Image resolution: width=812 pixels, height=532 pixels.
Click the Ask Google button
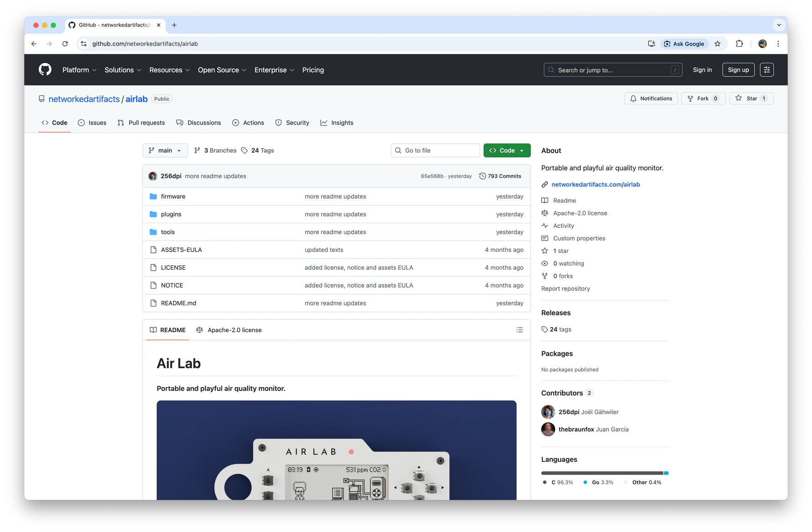(x=684, y=44)
